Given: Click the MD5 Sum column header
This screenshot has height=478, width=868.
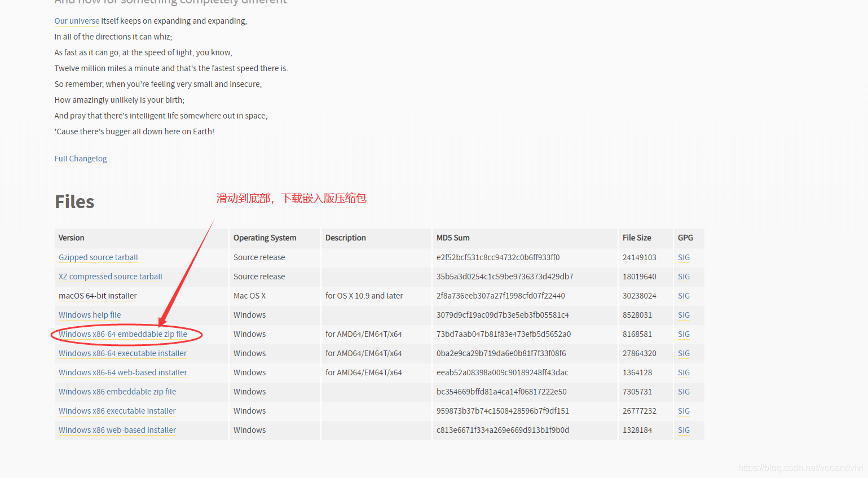Looking at the screenshot, I should click(453, 238).
